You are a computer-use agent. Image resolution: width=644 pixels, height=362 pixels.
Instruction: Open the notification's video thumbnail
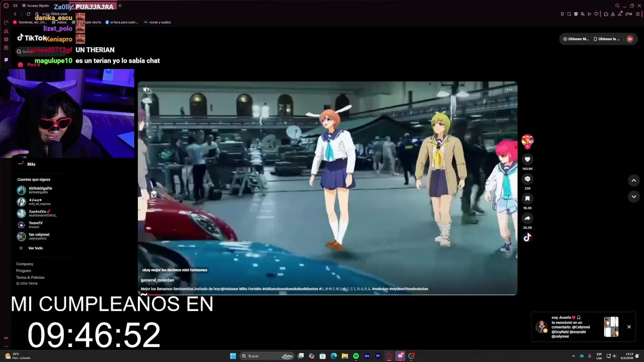(611, 327)
